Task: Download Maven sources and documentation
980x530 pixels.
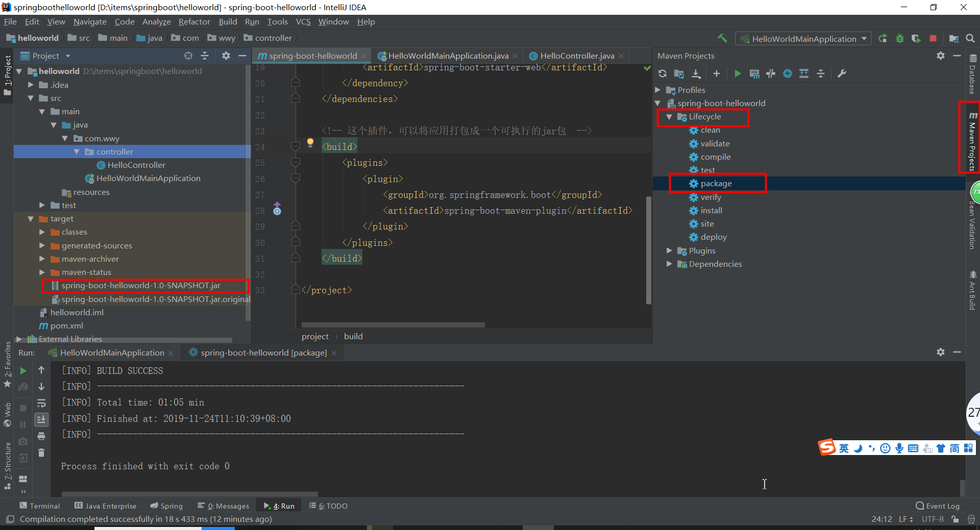Action: point(696,73)
